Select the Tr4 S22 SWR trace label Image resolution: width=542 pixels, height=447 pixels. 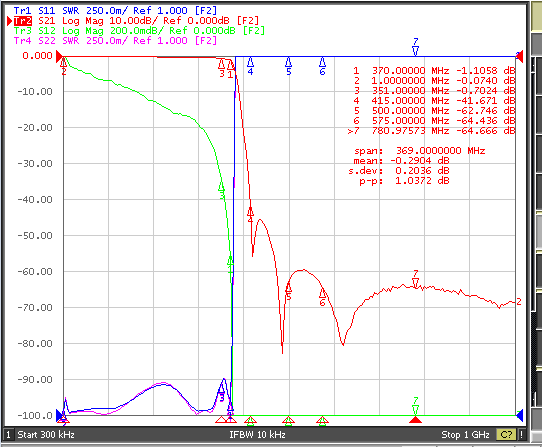click(115, 41)
